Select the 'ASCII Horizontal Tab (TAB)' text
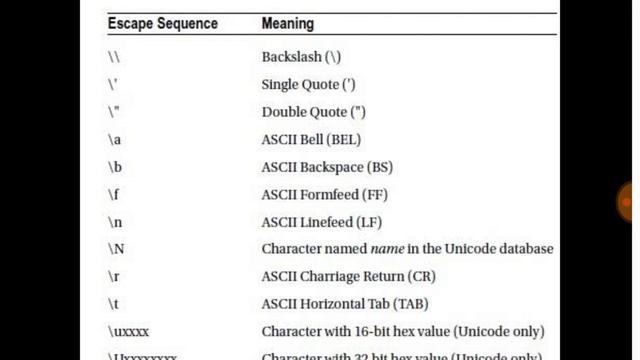The width and height of the screenshot is (640, 360). pyautogui.click(x=345, y=304)
